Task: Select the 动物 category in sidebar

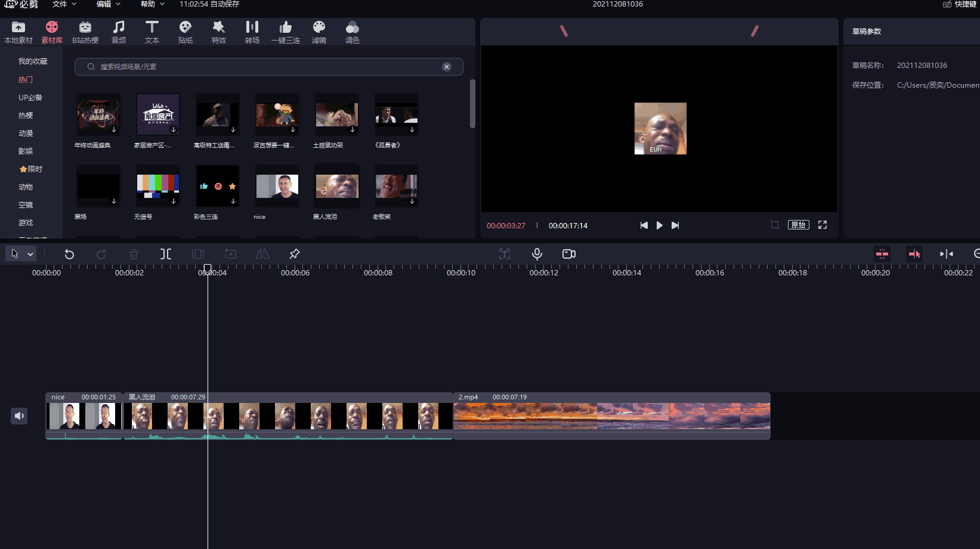Action: point(26,187)
